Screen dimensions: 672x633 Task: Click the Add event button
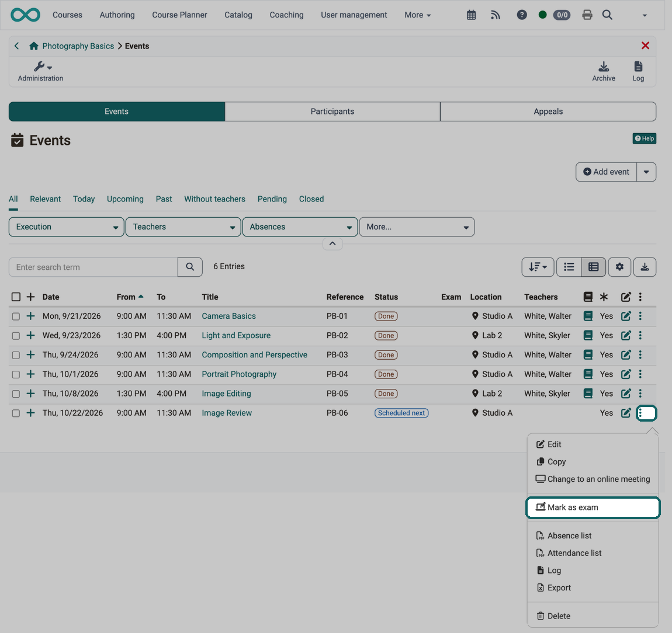(606, 172)
